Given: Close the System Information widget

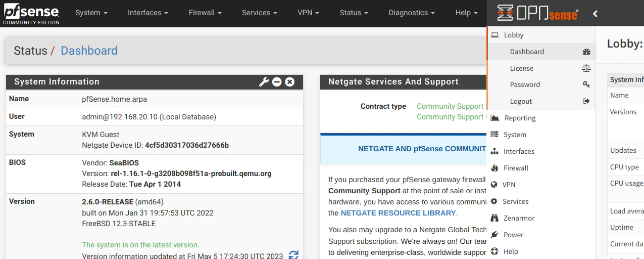Looking at the screenshot, I should [290, 82].
